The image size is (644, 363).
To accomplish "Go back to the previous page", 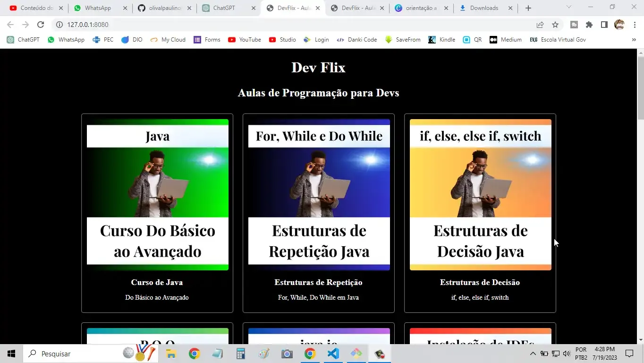I will pos(10,25).
